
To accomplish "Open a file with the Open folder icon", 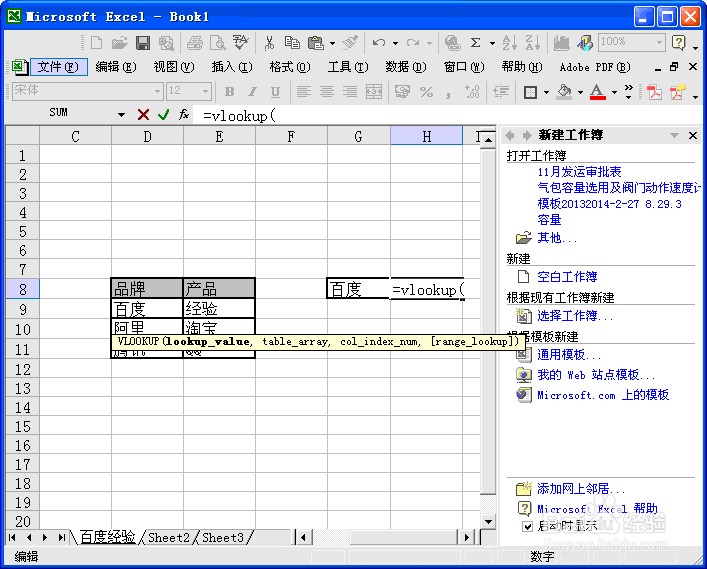I will tap(119, 43).
